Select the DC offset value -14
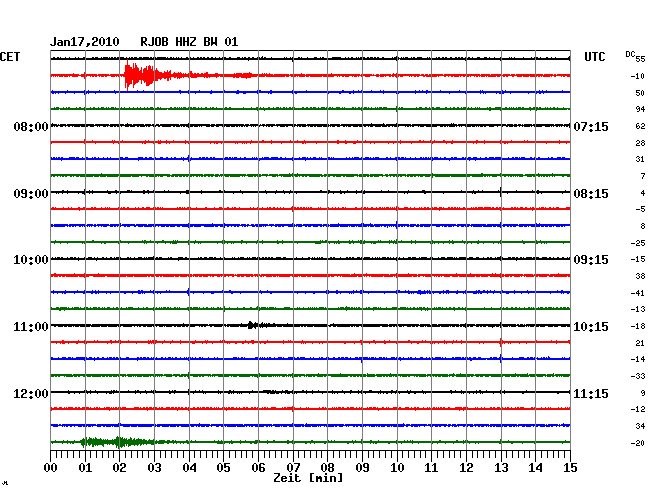 (x=638, y=359)
